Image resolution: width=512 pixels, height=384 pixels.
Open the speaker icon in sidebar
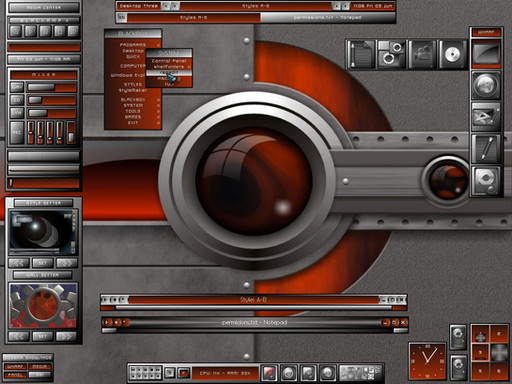[486, 181]
